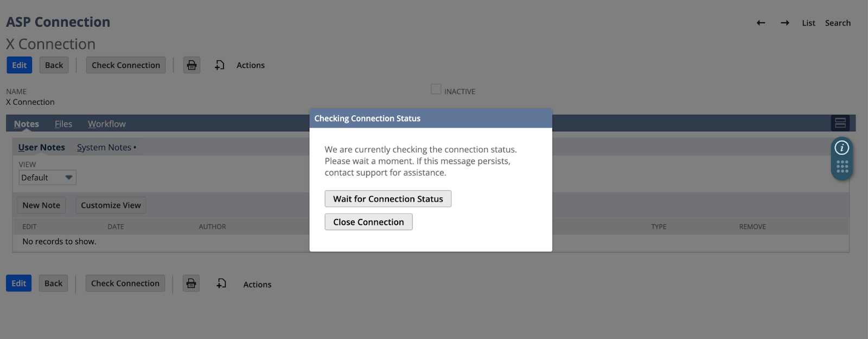Click the top print icon

(192, 65)
